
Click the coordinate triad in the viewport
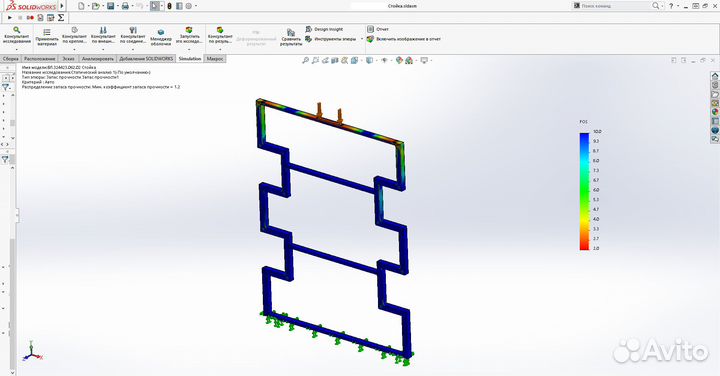pos(33,351)
